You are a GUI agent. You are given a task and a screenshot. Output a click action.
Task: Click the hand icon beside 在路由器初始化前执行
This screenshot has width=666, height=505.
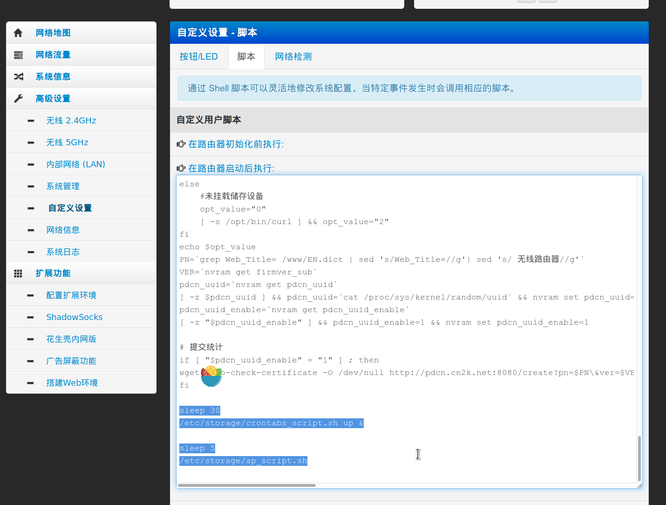tap(181, 144)
